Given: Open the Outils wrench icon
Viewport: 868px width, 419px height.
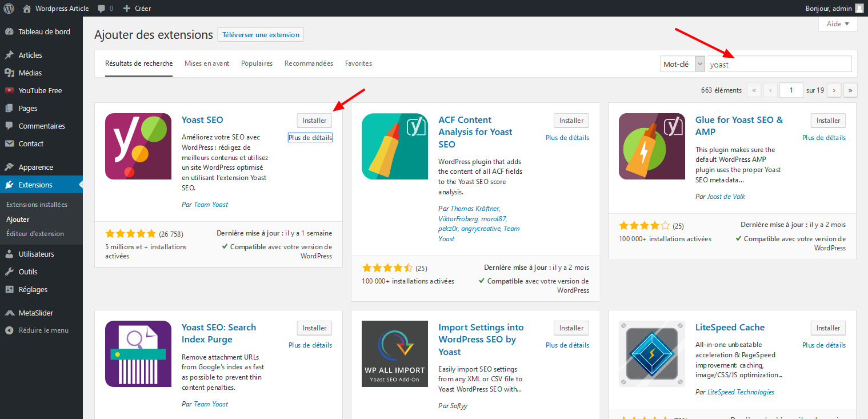Looking at the screenshot, I should 9,272.
